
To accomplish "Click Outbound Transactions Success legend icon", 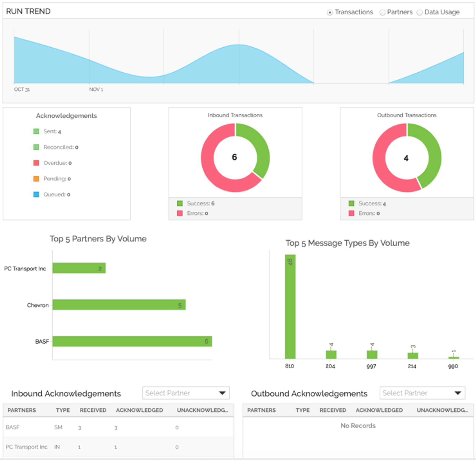I will [351, 203].
